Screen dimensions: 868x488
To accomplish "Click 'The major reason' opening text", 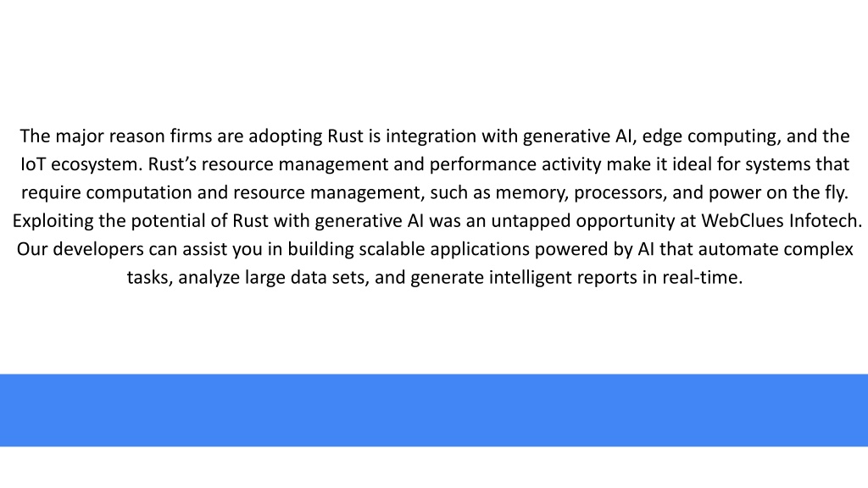I will (92, 136).
